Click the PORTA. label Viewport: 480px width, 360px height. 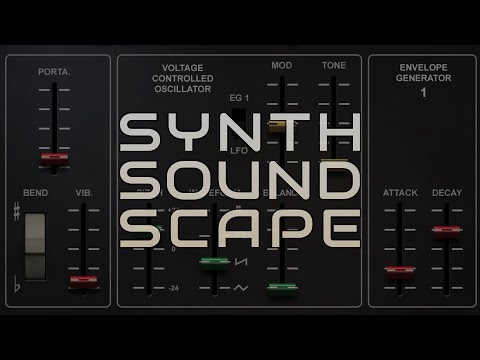pos(54,72)
